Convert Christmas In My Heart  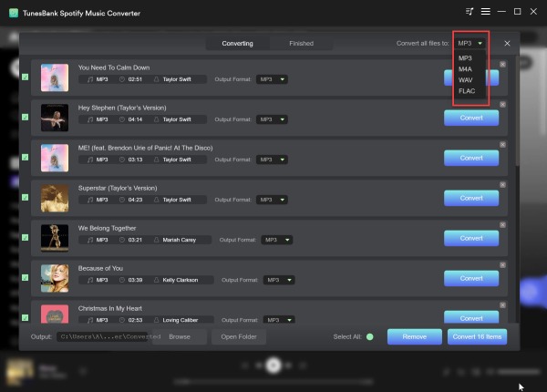click(x=471, y=317)
